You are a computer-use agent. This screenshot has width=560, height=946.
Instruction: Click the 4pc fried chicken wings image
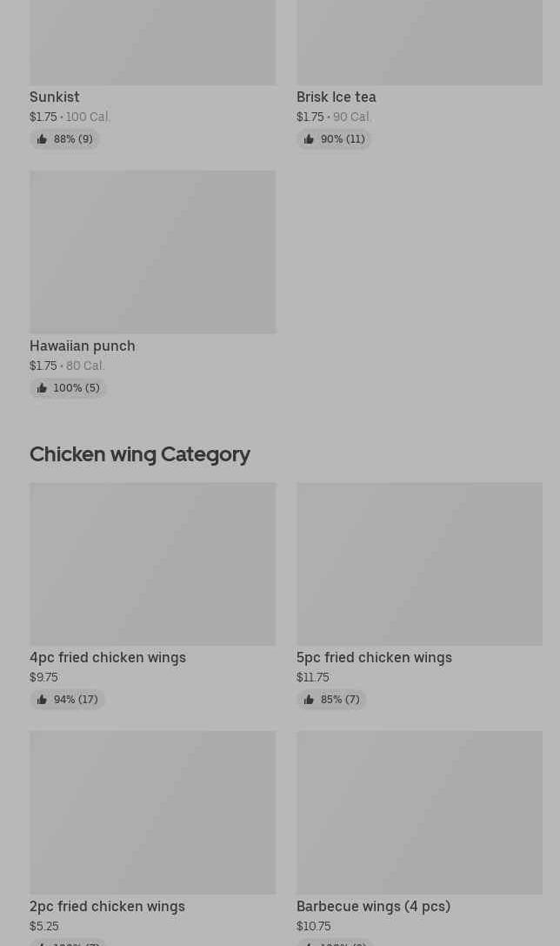[x=152, y=564]
